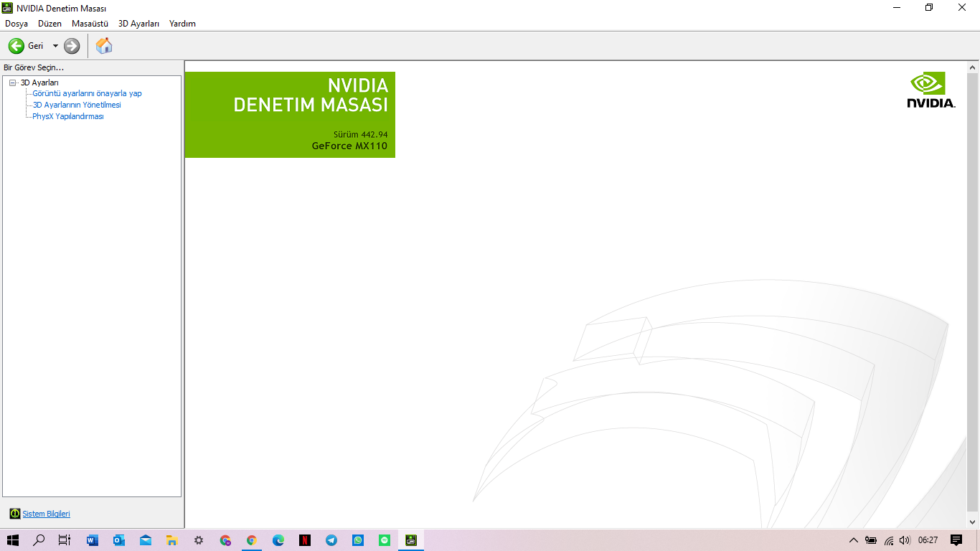
Task: Open the Mail app taskbar icon
Action: (146, 540)
